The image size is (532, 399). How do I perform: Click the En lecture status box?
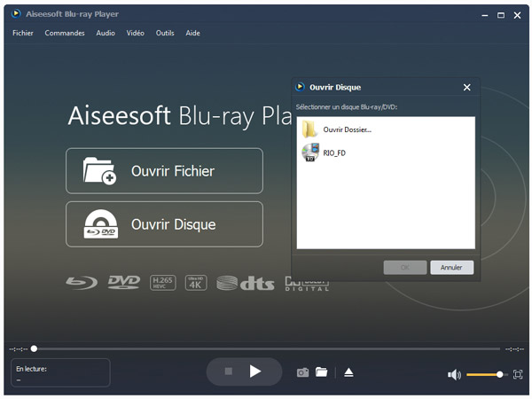click(x=60, y=372)
